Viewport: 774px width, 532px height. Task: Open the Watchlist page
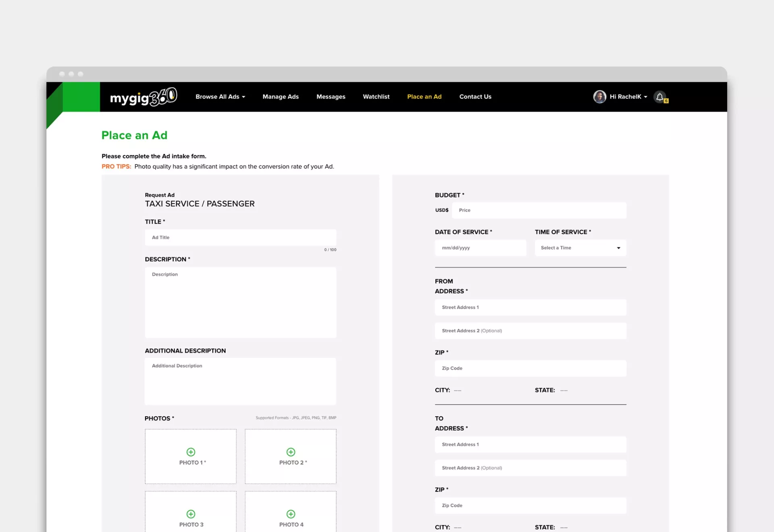coord(376,97)
